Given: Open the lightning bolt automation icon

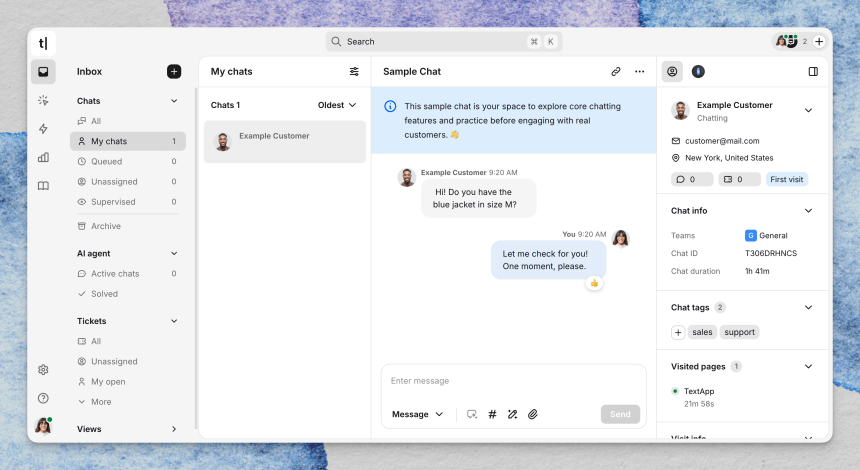Looking at the screenshot, I should pyautogui.click(x=43, y=129).
